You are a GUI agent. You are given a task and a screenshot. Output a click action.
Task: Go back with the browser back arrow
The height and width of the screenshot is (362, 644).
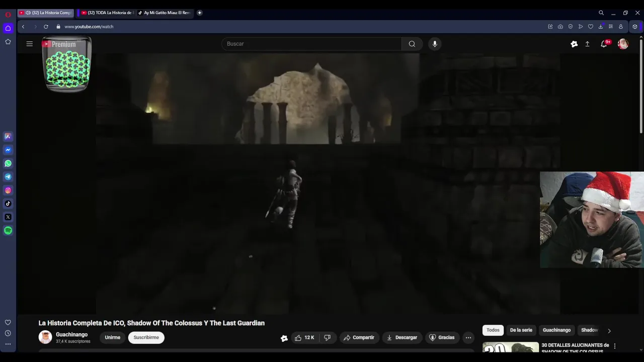(23, 27)
